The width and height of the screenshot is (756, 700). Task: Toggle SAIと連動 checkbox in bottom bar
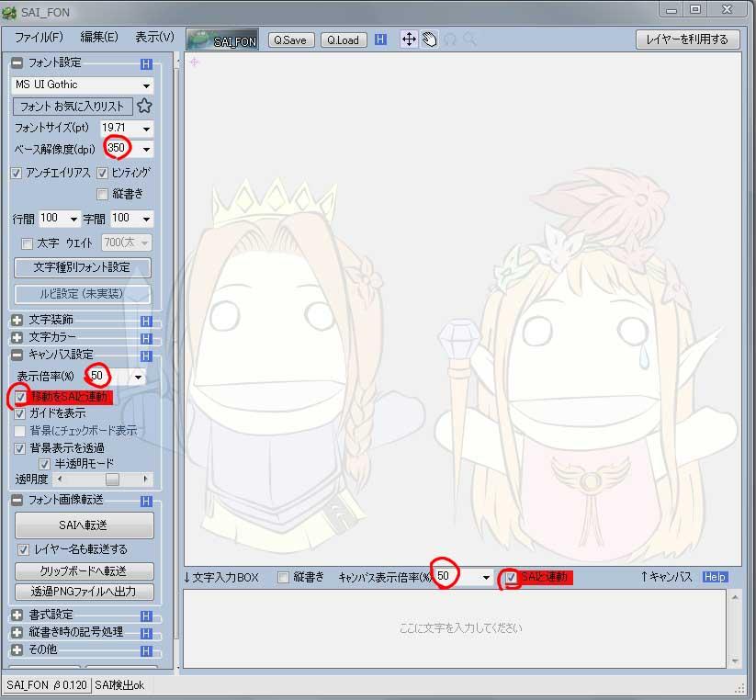[511, 577]
